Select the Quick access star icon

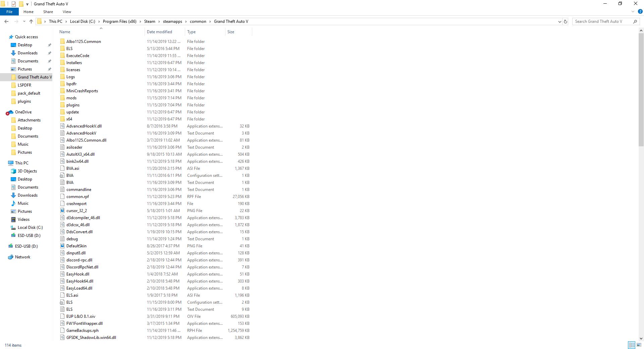[11, 37]
